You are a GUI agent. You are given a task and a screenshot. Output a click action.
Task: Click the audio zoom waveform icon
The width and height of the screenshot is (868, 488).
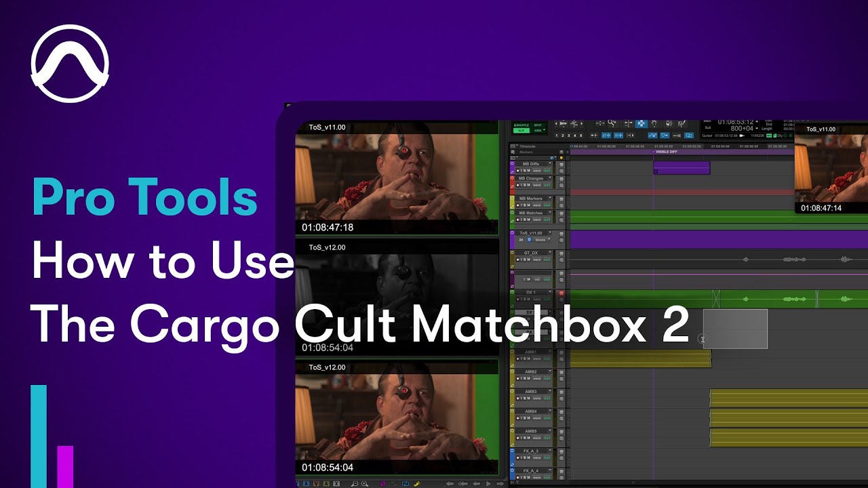tap(563, 124)
